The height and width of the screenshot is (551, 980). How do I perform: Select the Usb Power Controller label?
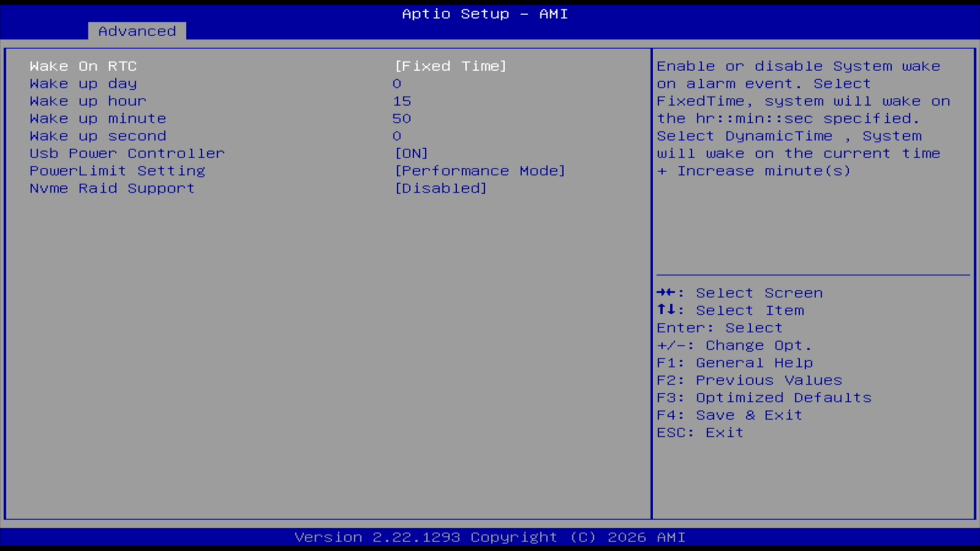[127, 153]
